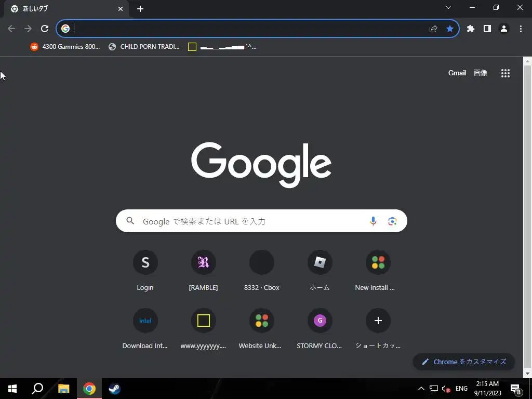Open the Windows Start menu
Image resolution: width=532 pixels, height=399 pixels.
[12, 389]
